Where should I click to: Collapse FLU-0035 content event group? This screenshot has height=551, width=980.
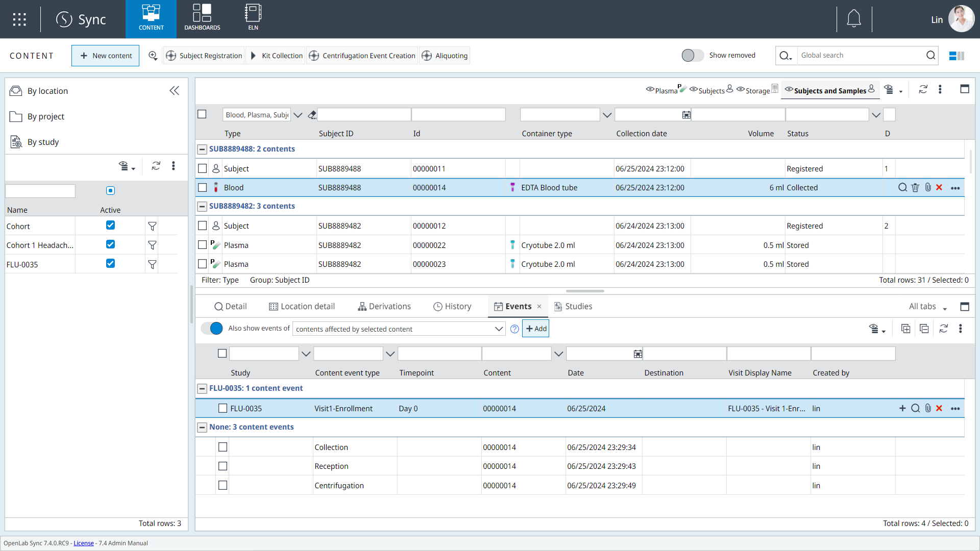(x=202, y=388)
